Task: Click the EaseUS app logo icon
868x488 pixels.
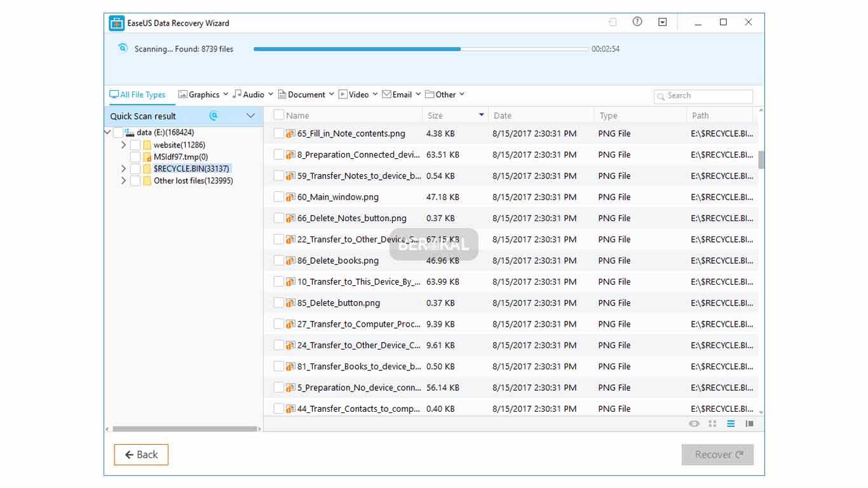Action: point(116,23)
